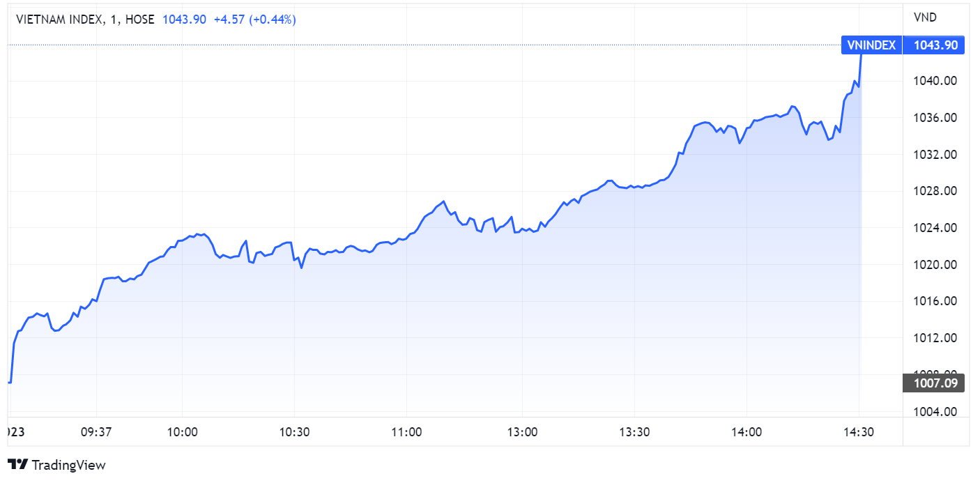Open the TradingView text link

click(69, 465)
